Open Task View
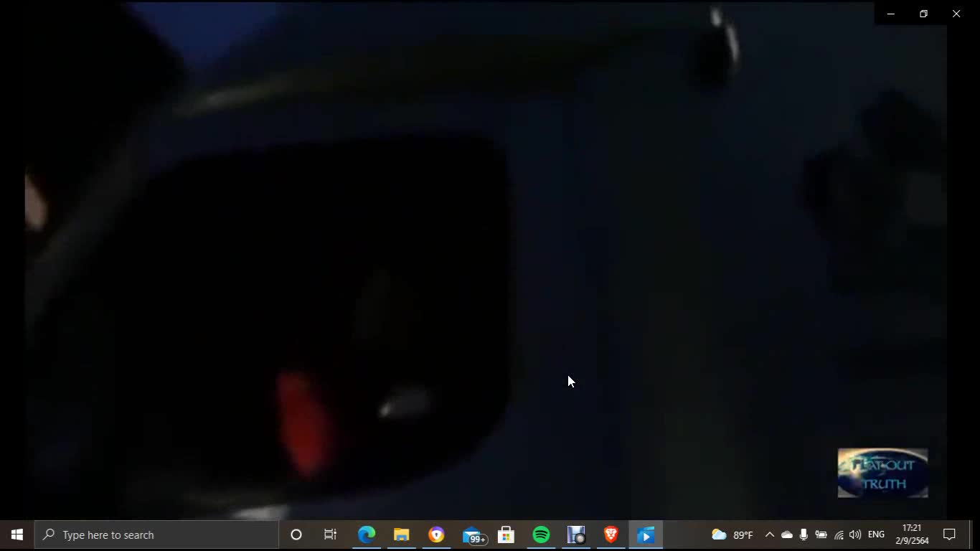The image size is (980, 551). click(331, 534)
